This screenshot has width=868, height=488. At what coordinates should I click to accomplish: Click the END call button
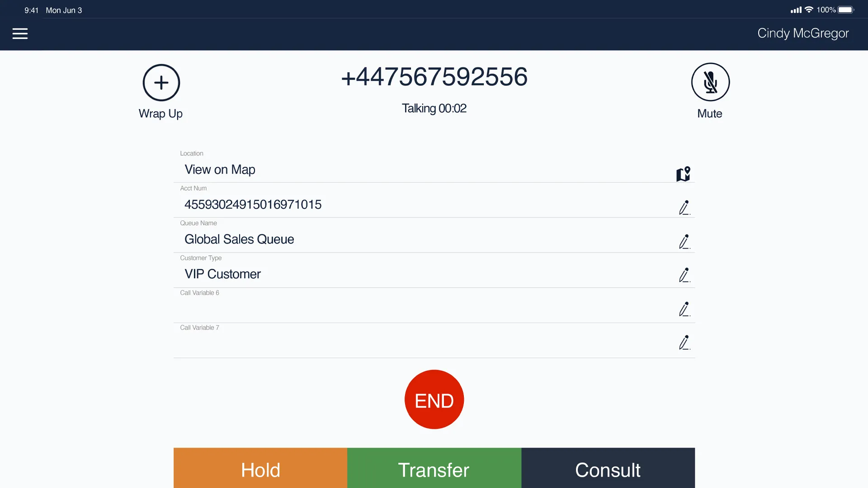[434, 399]
